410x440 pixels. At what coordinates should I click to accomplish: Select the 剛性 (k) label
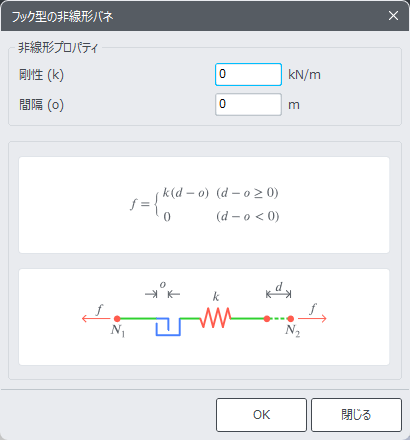click(x=41, y=75)
